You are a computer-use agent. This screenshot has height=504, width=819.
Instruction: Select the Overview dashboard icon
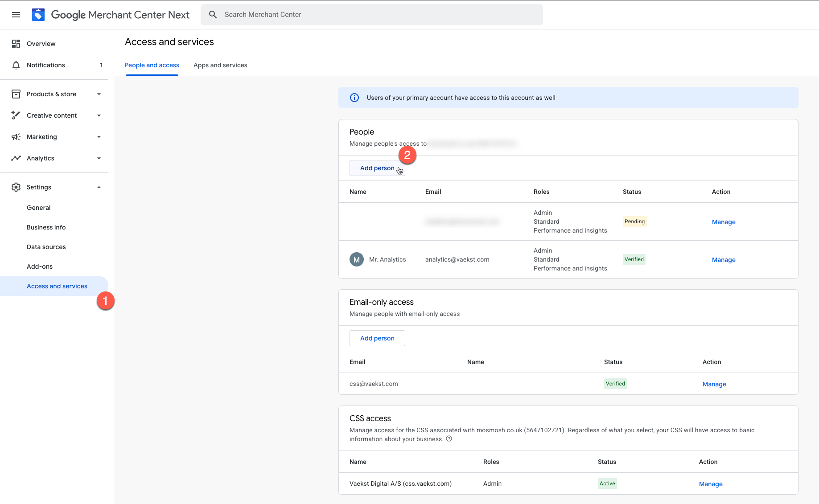coord(16,43)
